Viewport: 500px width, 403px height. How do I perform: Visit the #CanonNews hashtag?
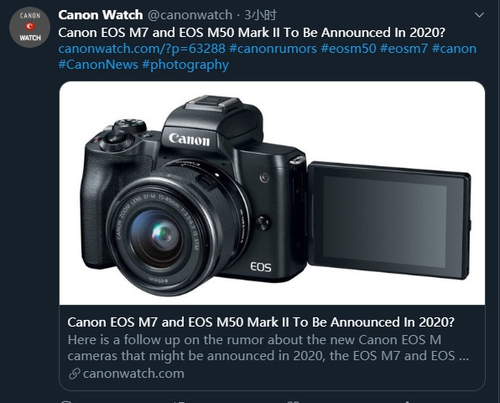pyautogui.click(x=98, y=64)
